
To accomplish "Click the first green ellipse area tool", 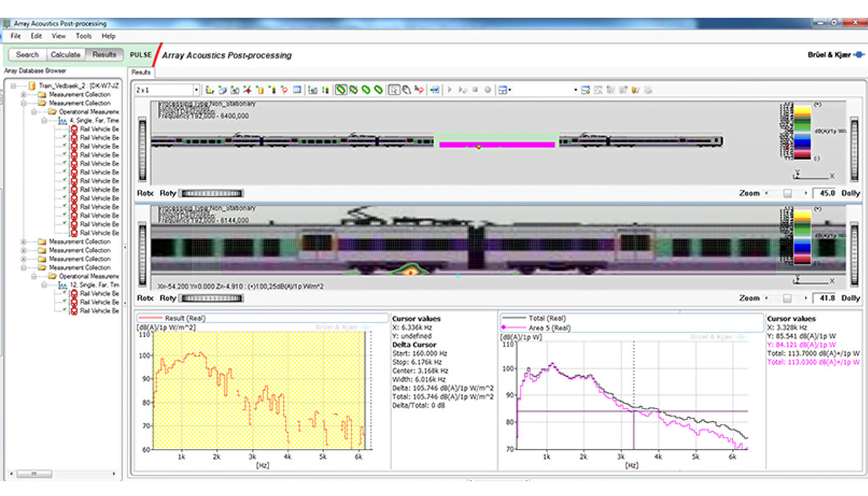I will [x=341, y=90].
